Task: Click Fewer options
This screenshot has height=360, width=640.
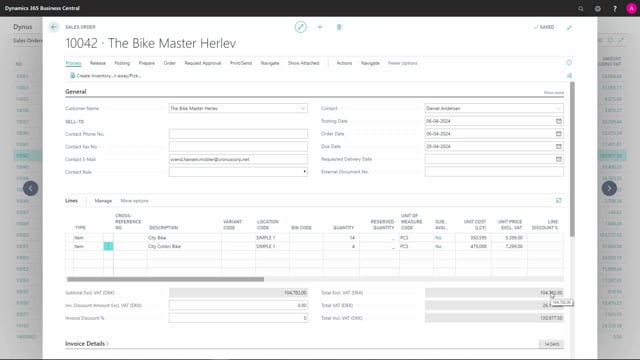Action: [402, 63]
